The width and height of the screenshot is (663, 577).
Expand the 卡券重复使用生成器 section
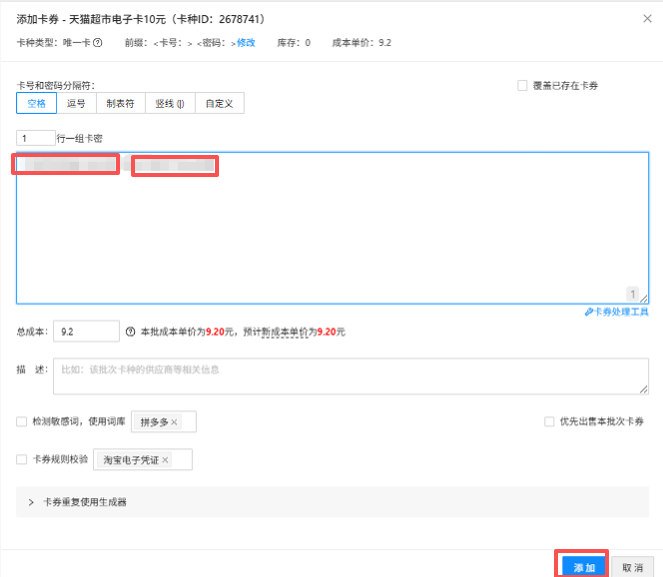pyautogui.click(x=32, y=502)
